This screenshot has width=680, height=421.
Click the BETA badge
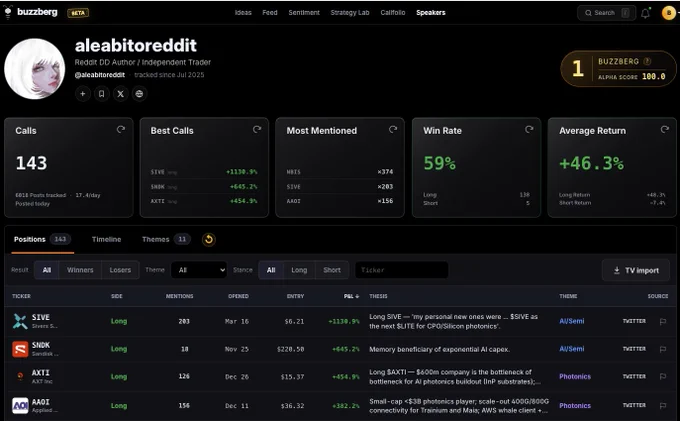pos(78,13)
